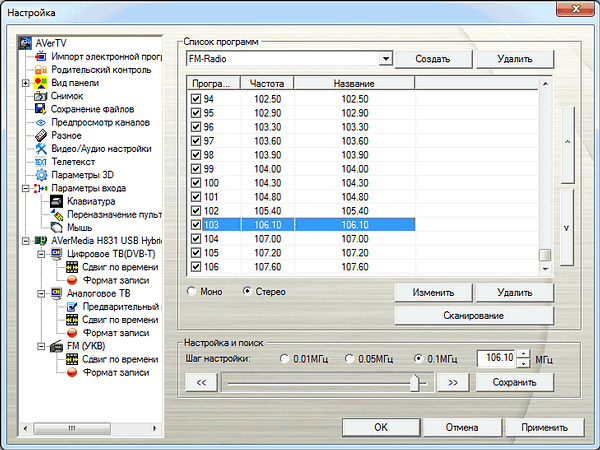600x450 pixels.
Task: Click the Параметры входа icon
Action: point(41,188)
